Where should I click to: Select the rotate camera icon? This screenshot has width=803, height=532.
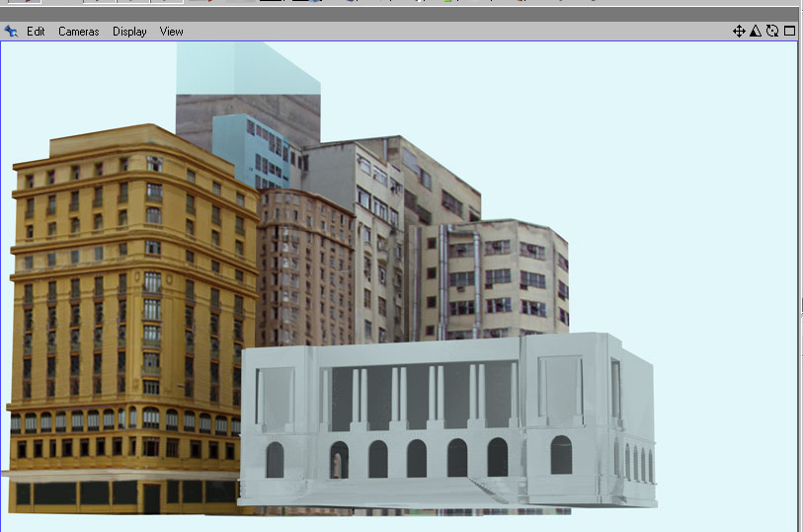[x=772, y=32]
